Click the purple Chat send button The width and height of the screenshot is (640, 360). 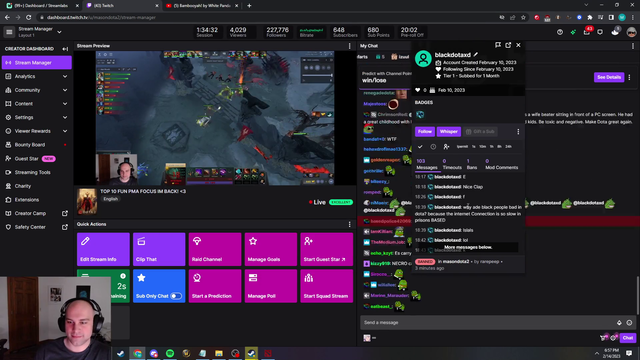627,338
